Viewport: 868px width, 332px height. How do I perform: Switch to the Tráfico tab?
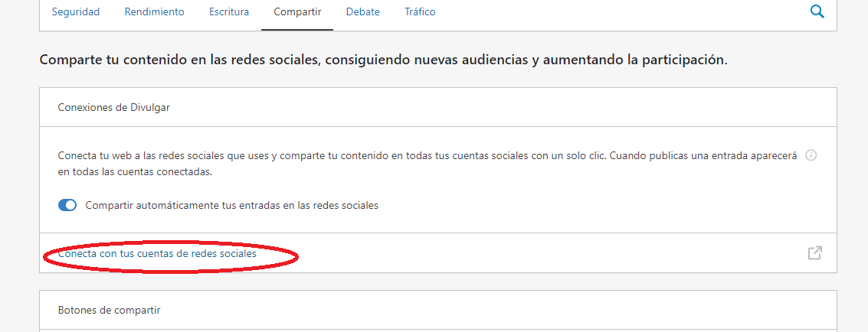420,11
